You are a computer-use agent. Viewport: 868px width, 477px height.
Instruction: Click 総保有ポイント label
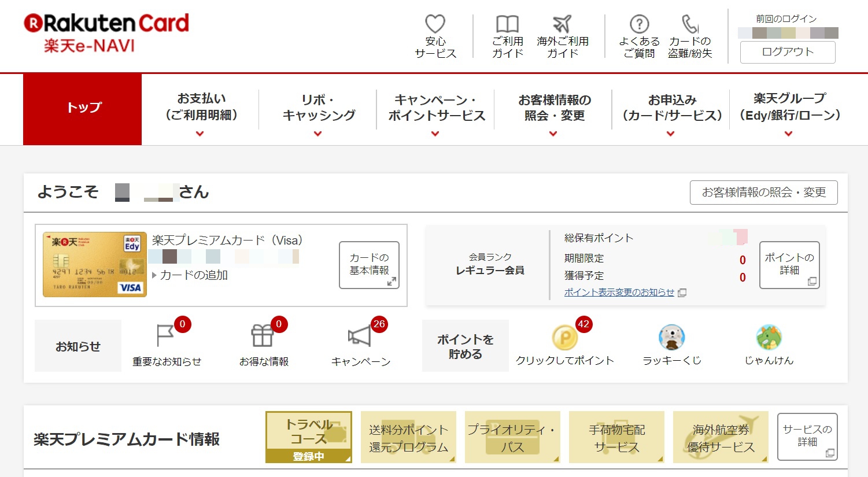599,238
